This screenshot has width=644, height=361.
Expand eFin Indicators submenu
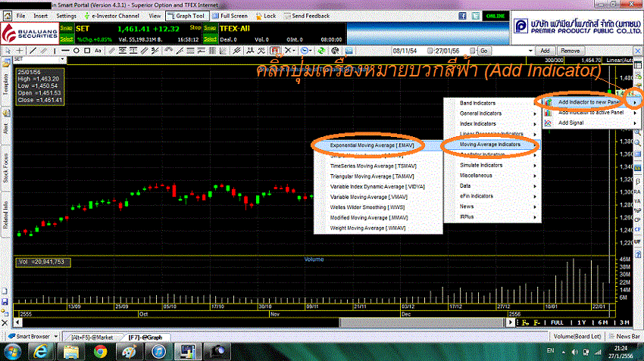point(492,197)
